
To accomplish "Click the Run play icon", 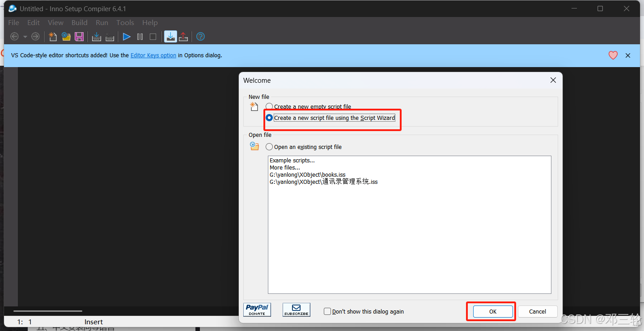I will 127,37.
